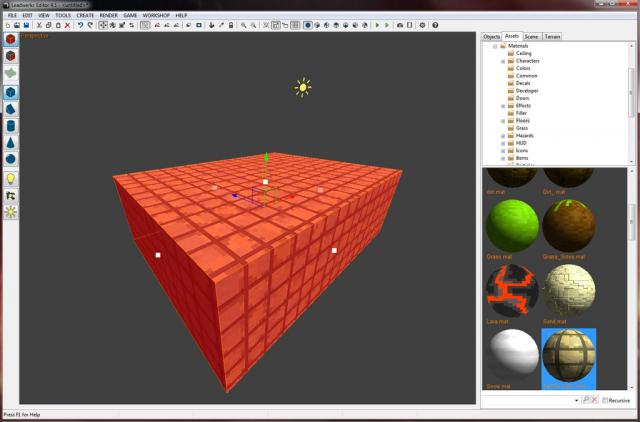Expand the Hazards folder

point(503,135)
